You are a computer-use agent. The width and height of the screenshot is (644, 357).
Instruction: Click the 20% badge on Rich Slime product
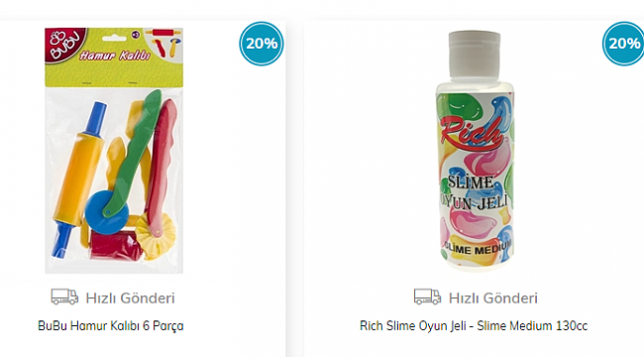[x=623, y=44]
